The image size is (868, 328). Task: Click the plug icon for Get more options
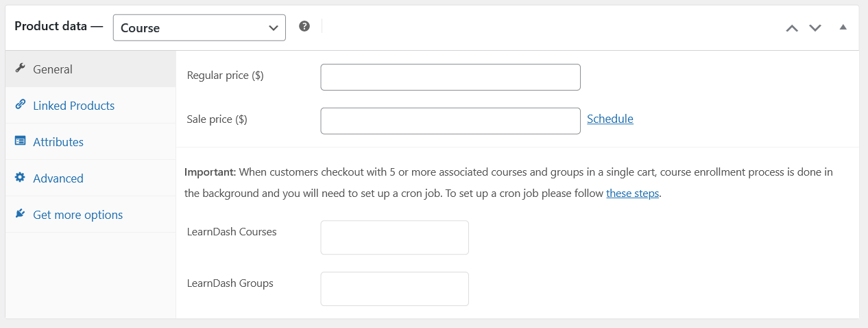coord(20,214)
